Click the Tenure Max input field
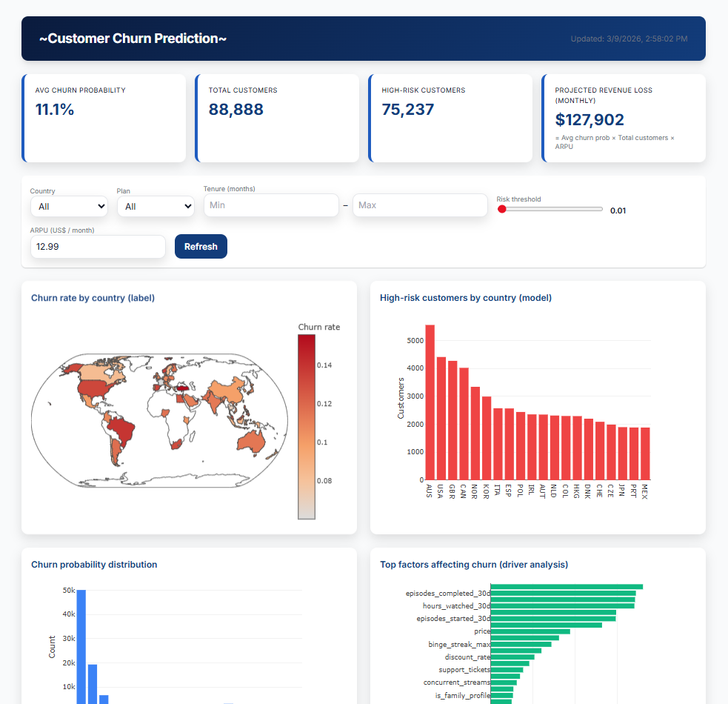The image size is (728, 704). [x=420, y=205]
